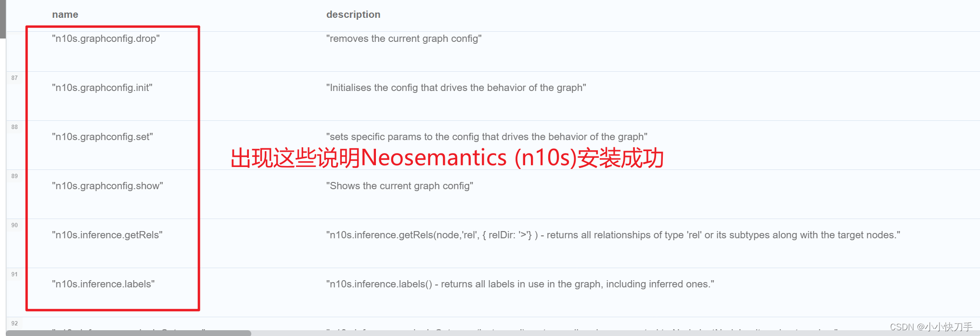Viewport: 980px width, 336px height.
Task: Select the "n10s.graphconfig.drop" cell
Action: [105, 39]
